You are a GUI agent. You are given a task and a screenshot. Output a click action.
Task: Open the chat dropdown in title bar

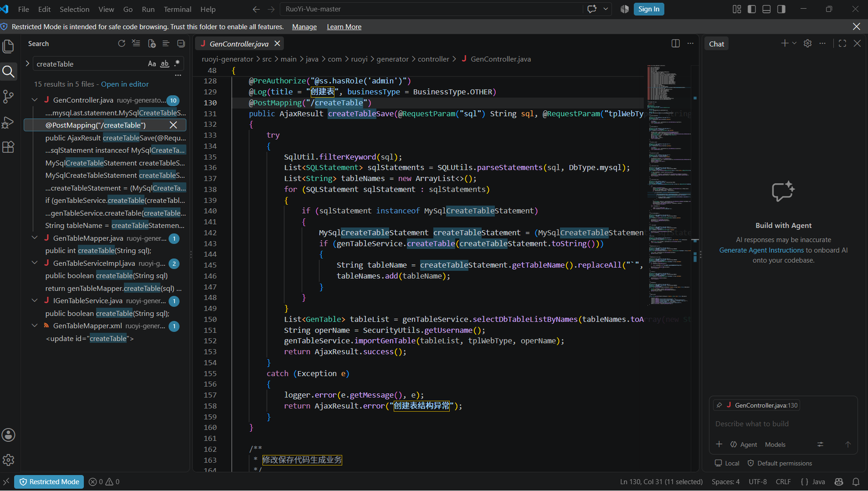605,9
